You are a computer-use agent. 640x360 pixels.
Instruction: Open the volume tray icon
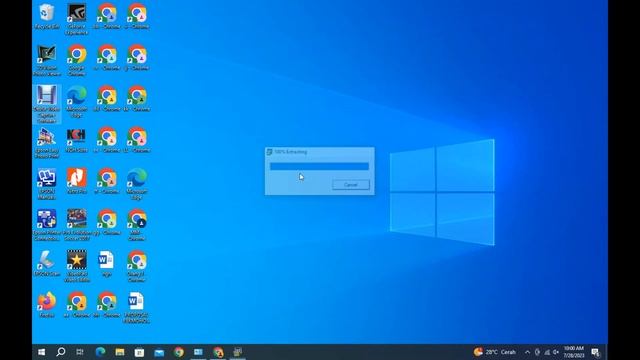click(556, 352)
